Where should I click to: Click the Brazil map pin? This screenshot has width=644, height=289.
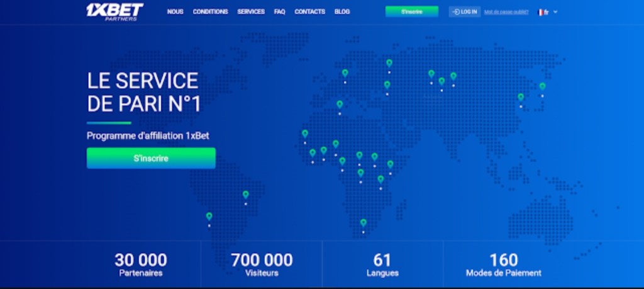[x=246, y=195]
